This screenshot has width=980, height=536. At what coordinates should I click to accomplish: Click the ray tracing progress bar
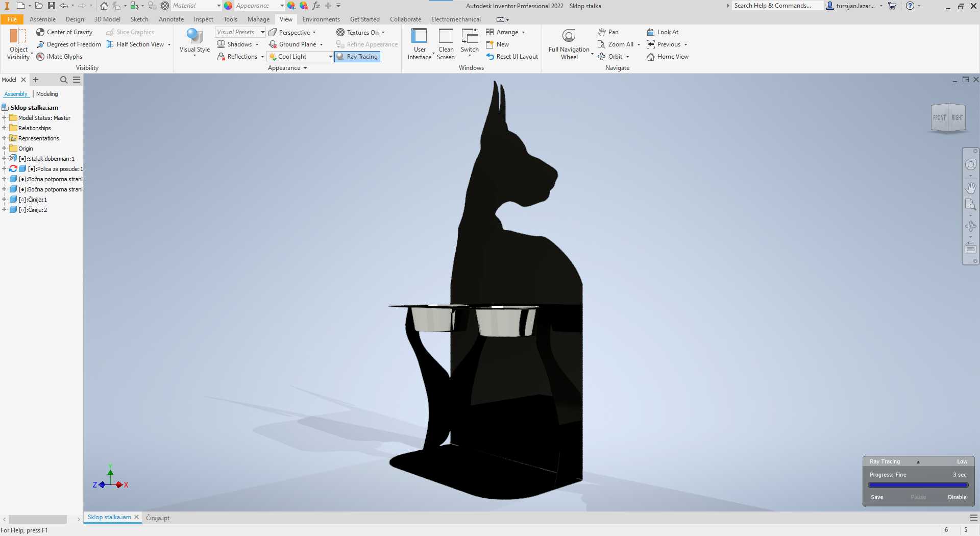(918, 485)
